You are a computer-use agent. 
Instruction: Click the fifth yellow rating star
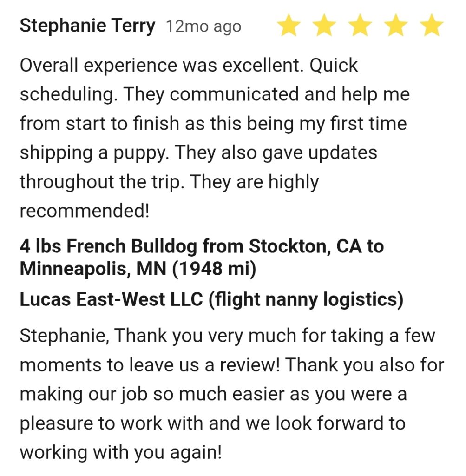coord(432,26)
